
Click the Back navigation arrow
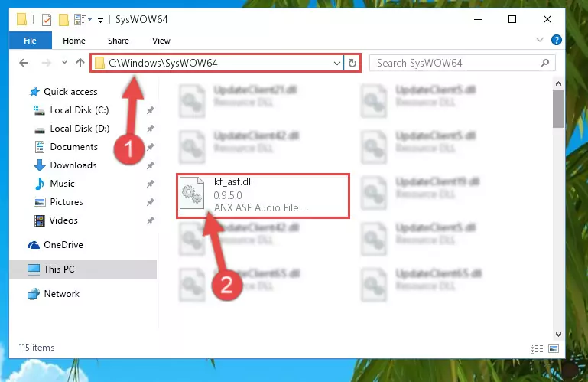coord(24,63)
